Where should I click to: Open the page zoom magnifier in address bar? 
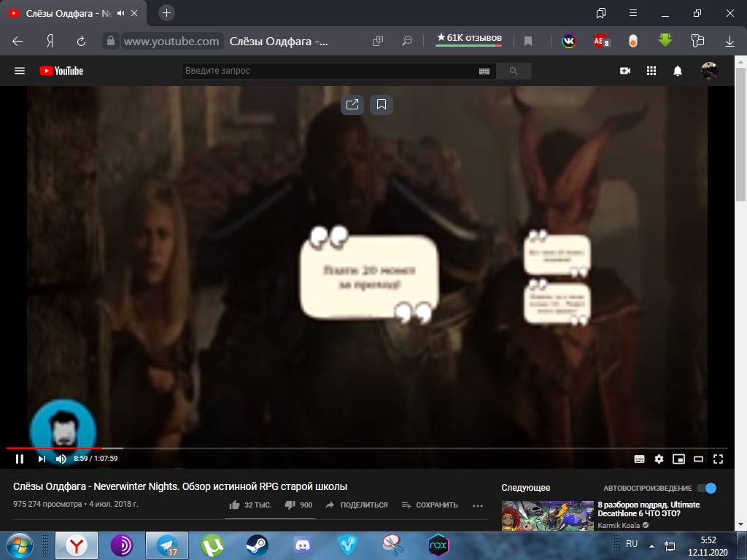click(407, 42)
